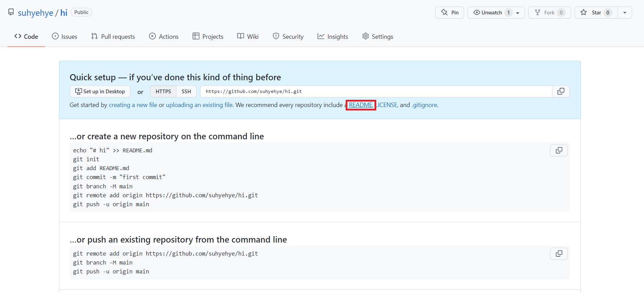Click Set up in Desktop button

pyautogui.click(x=100, y=92)
